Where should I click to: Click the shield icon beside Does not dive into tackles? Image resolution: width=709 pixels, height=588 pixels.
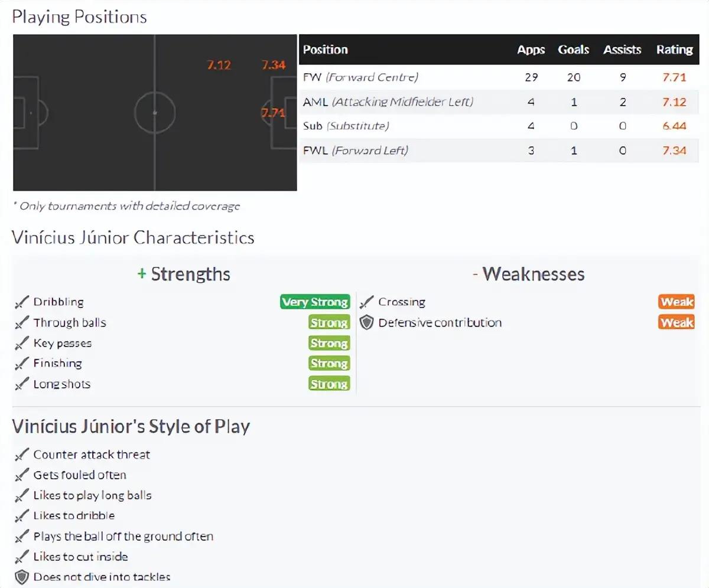[x=22, y=577]
